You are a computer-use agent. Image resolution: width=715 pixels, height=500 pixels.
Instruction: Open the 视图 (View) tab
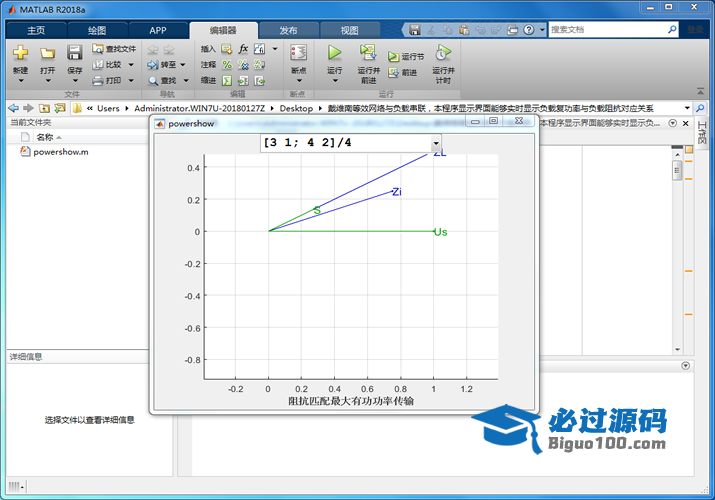point(349,31)
